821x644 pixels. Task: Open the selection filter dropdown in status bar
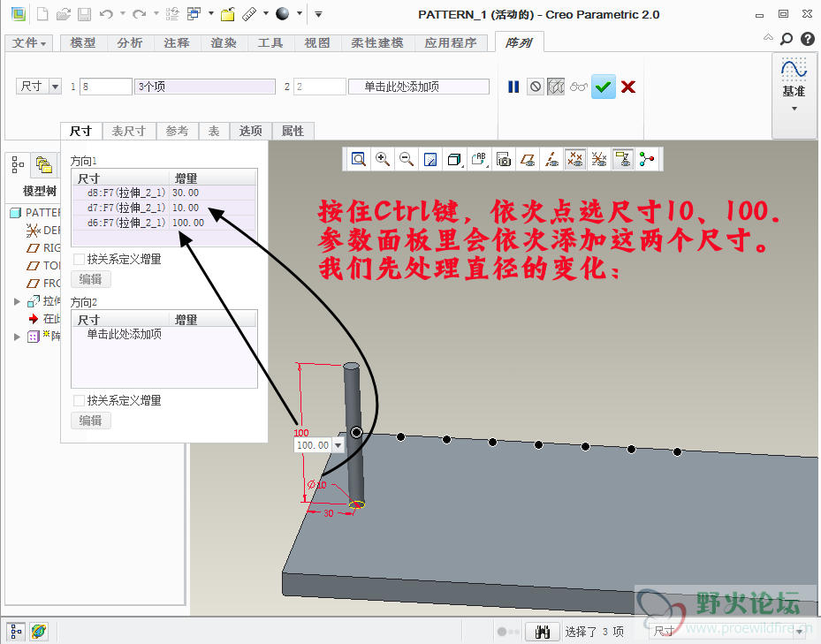point(800,632)
